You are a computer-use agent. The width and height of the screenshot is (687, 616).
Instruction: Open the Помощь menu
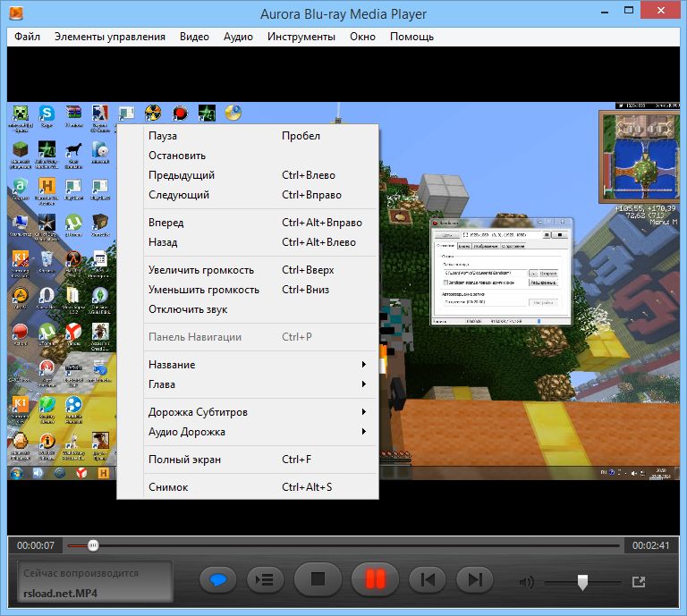[x=411, y=37]
